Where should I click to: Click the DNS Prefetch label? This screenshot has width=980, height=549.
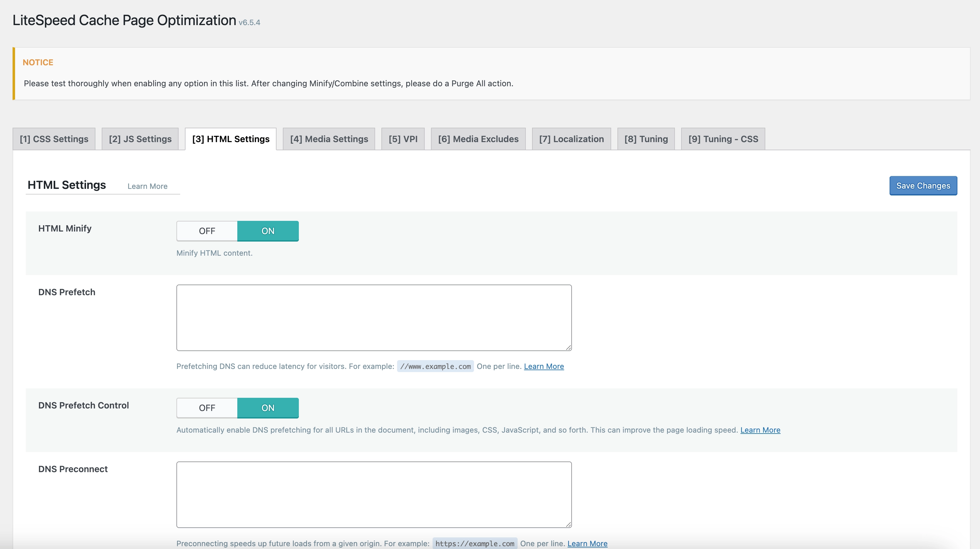pyautogui.click(x=67, y=292)
